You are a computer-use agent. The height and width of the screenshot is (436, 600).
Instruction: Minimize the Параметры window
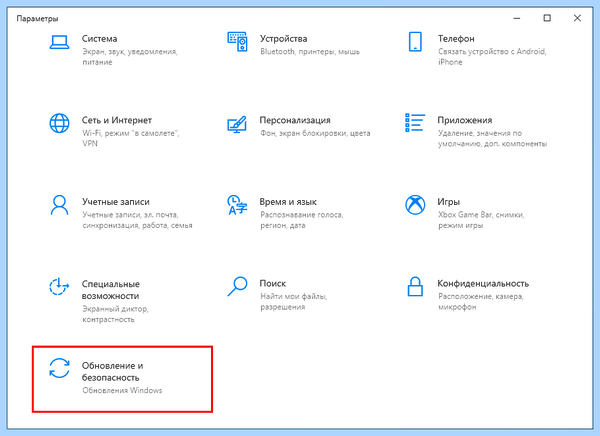[x=517, y=18]
